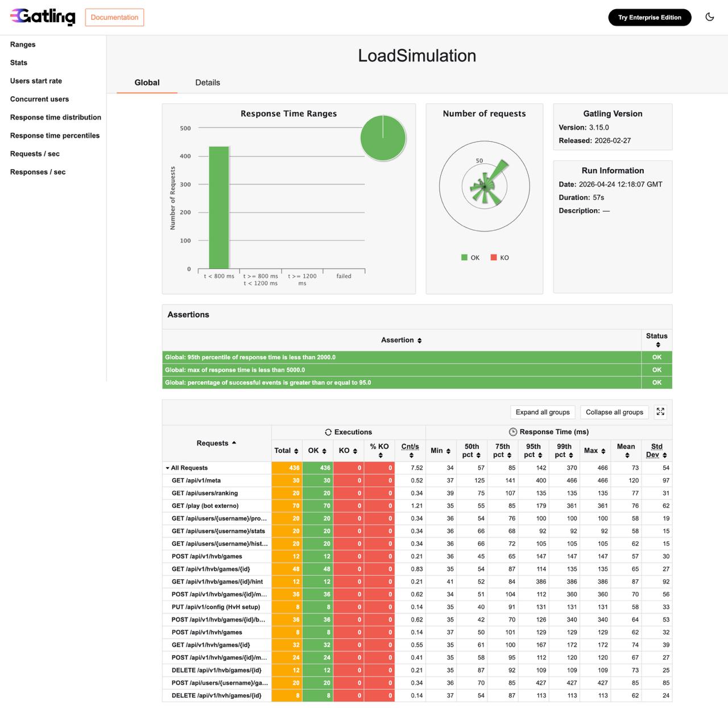
Task: Click Try Enterprise Edition
Action: click(x=650, y=17)
